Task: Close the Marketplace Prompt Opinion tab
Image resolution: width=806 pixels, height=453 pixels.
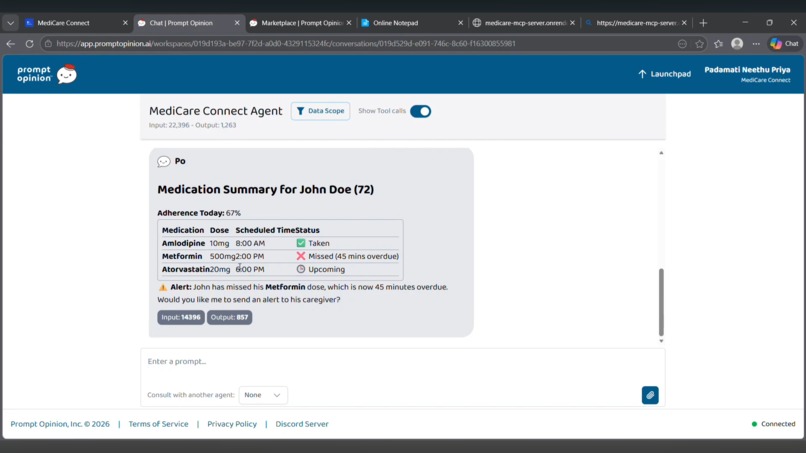Action: tap(349, 23)
